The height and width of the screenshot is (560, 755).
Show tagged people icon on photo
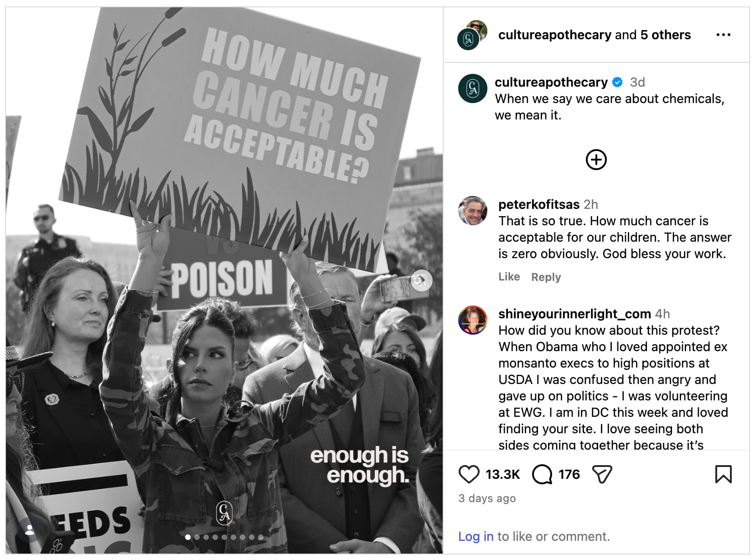coord(30,530)
